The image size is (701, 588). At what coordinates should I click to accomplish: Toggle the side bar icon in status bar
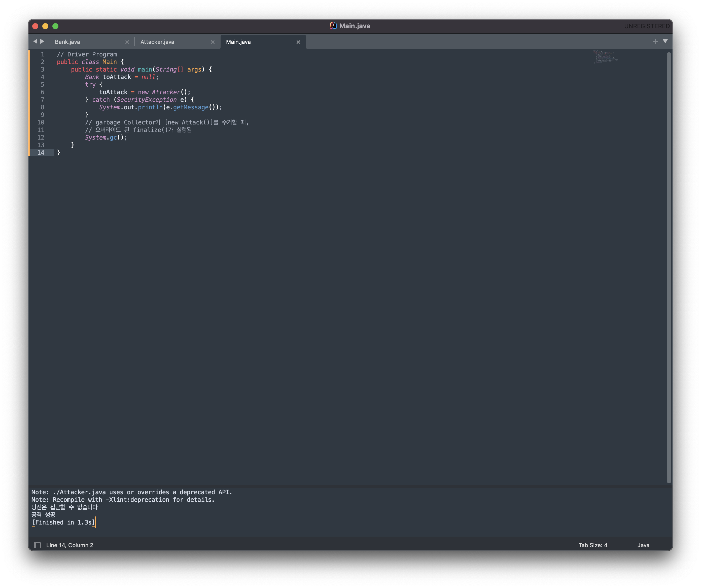point(37,545)
